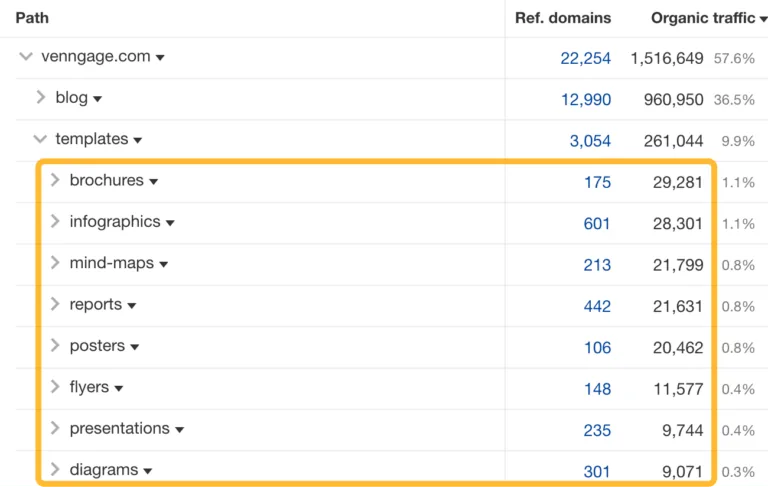768x488 pixels.
Task: Click organic traffic value 29,281
Action: point(678,182)
